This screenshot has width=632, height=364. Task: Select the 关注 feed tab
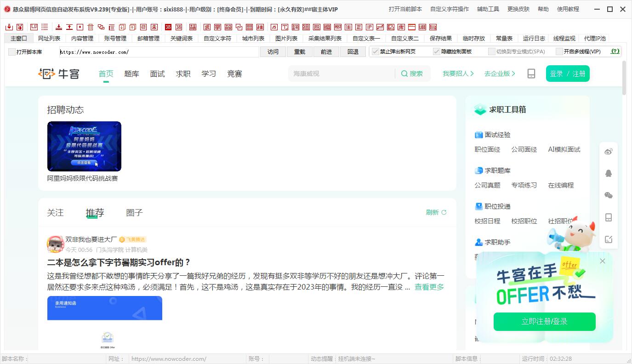pos(55,213)
